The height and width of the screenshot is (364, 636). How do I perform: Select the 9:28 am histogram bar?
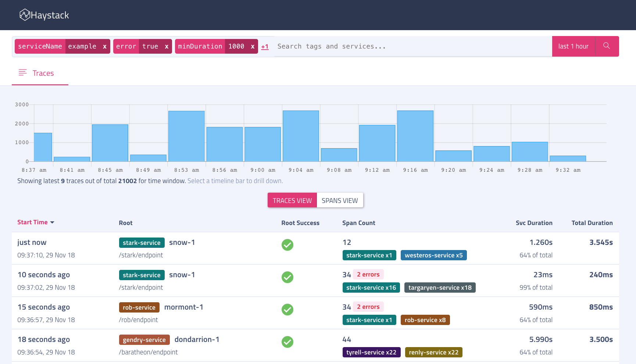click(530, 151)
